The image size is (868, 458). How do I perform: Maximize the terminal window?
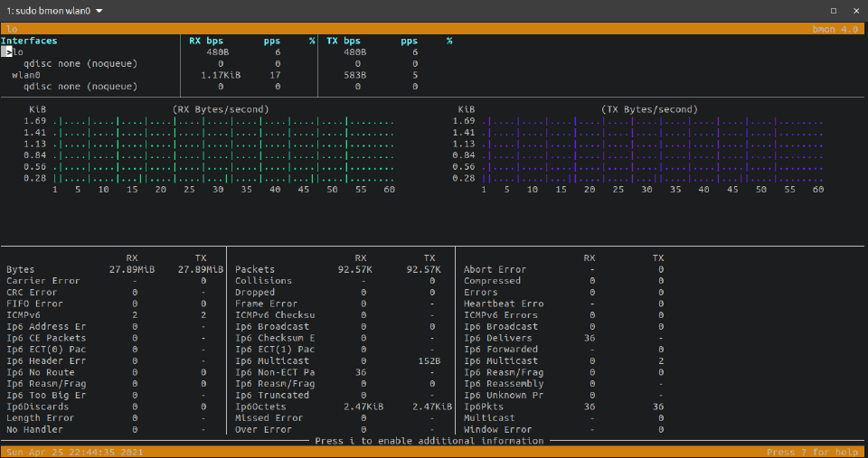833,11
